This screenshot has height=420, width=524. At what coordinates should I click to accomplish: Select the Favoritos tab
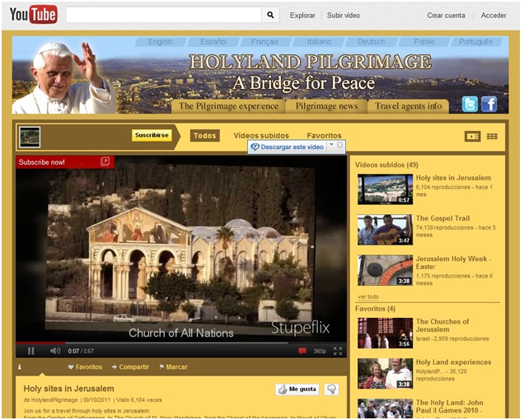[x=324, y=136]
